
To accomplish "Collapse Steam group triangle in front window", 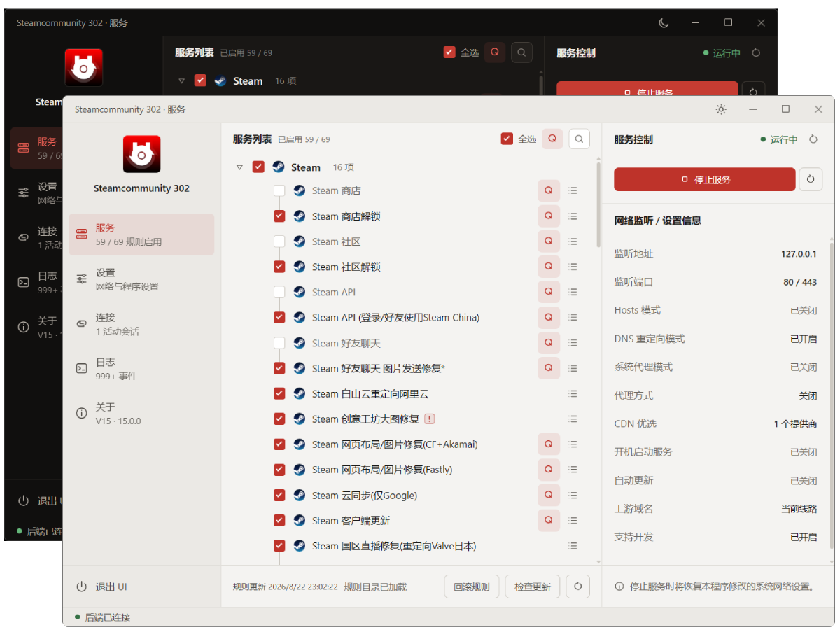I will (x=239, y=167).
